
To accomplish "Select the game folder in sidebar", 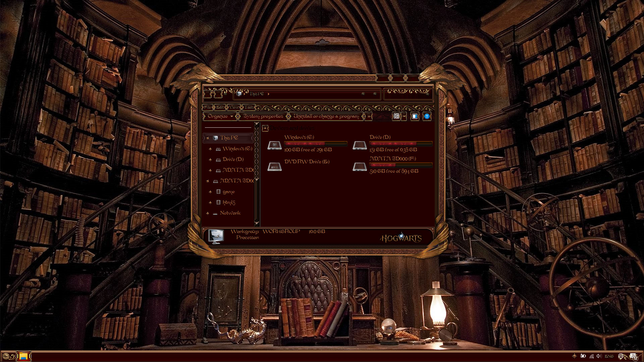I will 228,192.
